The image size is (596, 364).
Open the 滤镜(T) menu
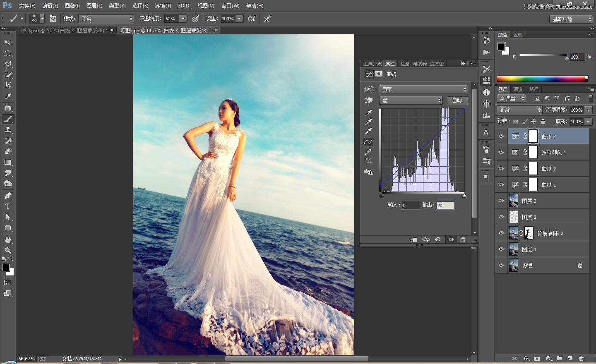pos(163,6)
